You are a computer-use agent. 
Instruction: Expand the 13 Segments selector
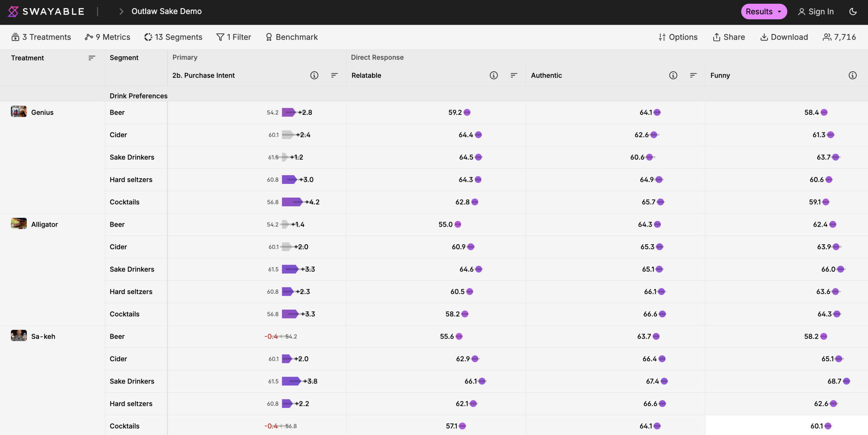click(173, 37)
